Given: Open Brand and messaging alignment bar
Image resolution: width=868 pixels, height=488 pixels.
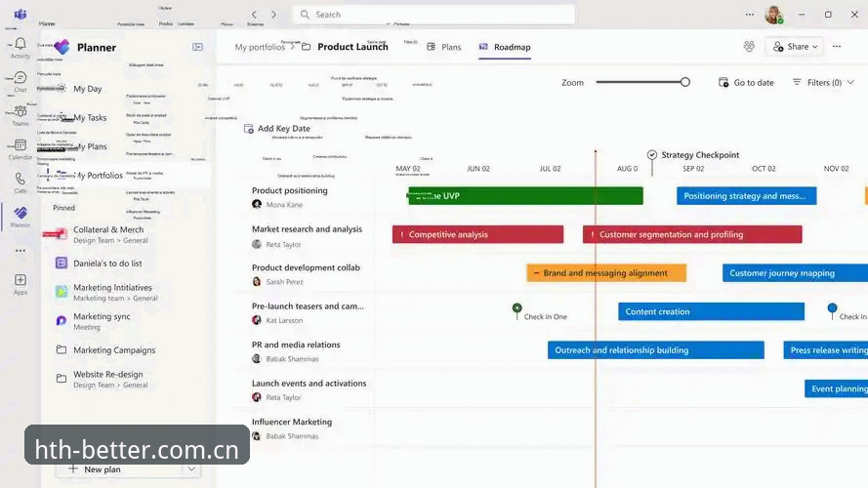Looking at the screenshot, I should click(606, 272).
